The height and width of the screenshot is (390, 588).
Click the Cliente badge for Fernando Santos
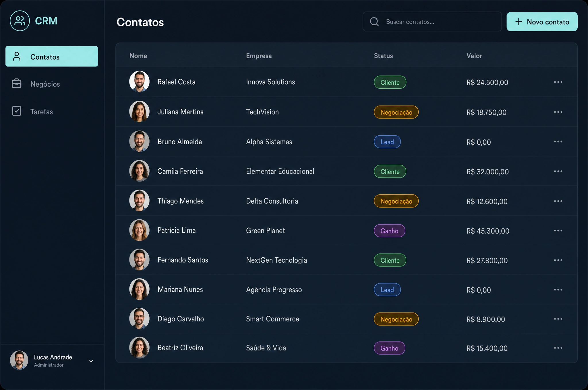coord(390,260)
